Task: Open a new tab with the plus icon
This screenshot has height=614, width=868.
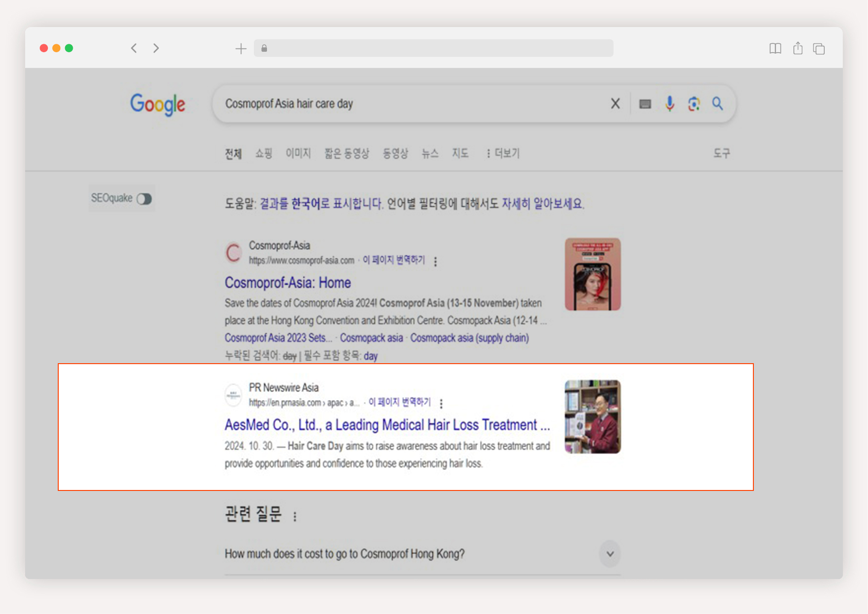Action: click(241, 48)
